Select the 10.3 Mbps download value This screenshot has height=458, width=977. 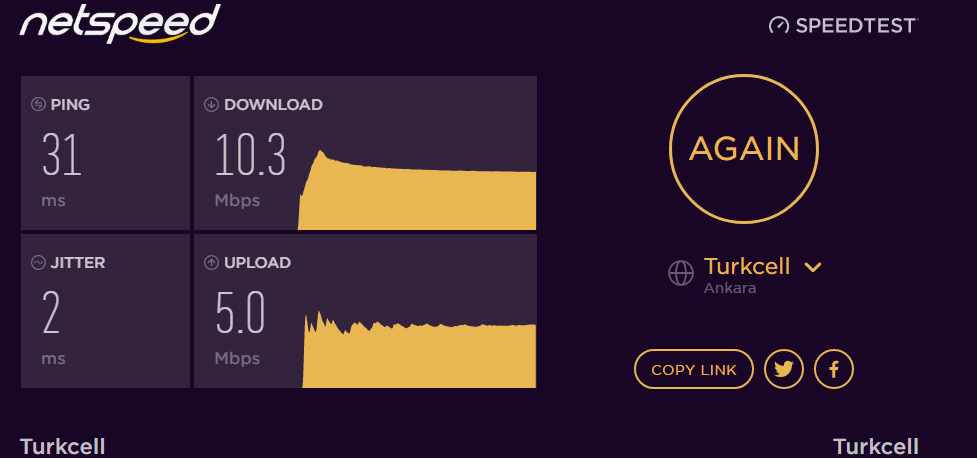coord(250,155)
